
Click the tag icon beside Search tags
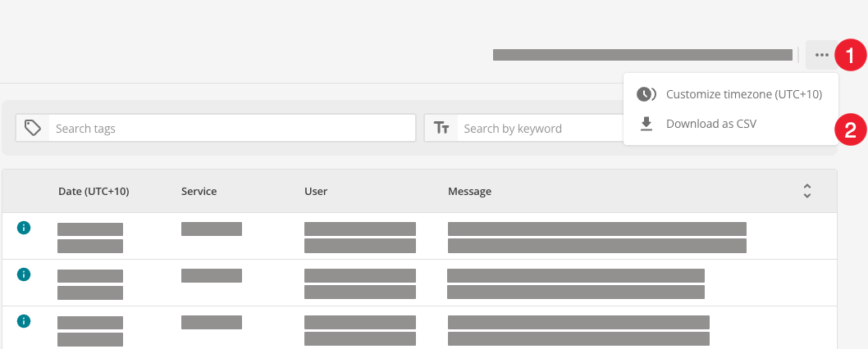click(33, 129)
